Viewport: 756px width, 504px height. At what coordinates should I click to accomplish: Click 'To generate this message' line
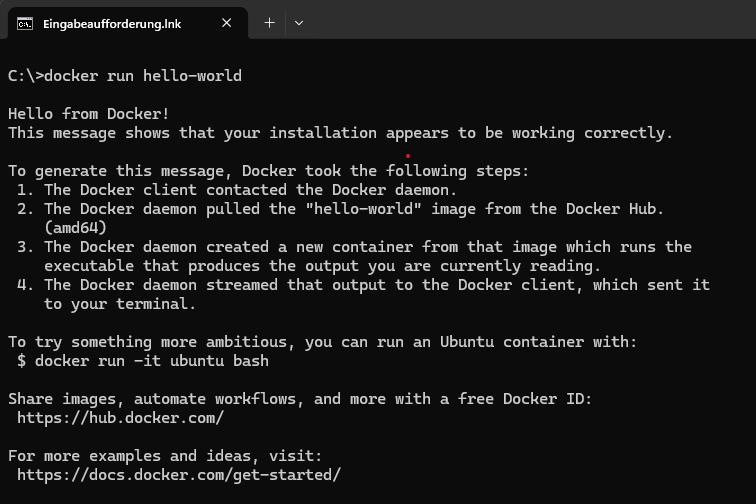[269, 171]
